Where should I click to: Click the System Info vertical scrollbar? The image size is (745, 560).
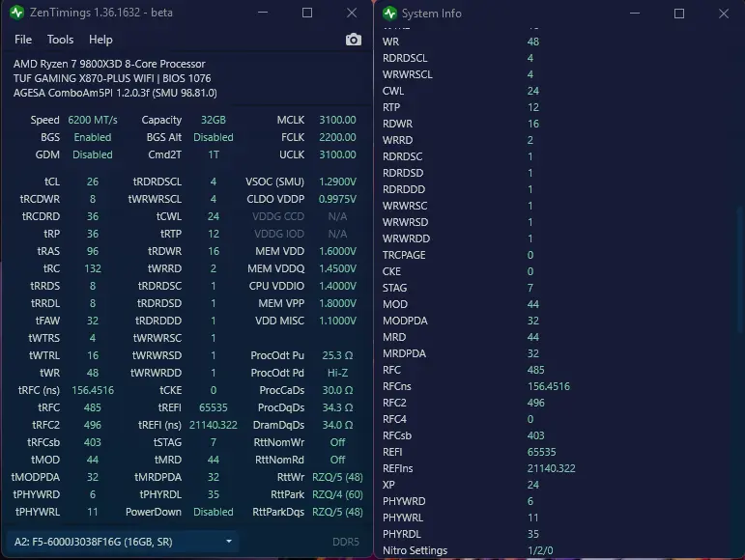click(x=738, y=269)
